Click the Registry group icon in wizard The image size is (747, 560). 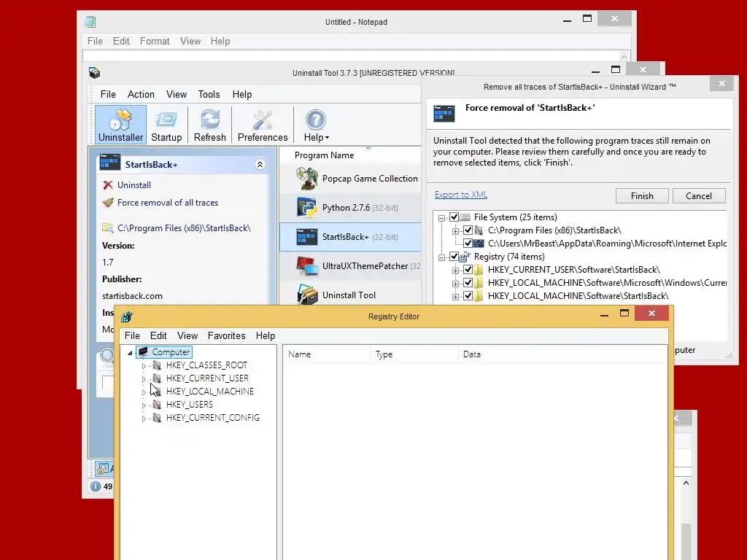click(x=465, y=257)
